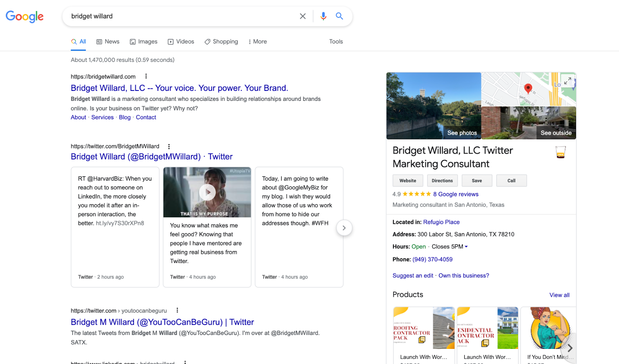Open the Refugio Place link
619x364 pixels.
(x=441, y=222)
